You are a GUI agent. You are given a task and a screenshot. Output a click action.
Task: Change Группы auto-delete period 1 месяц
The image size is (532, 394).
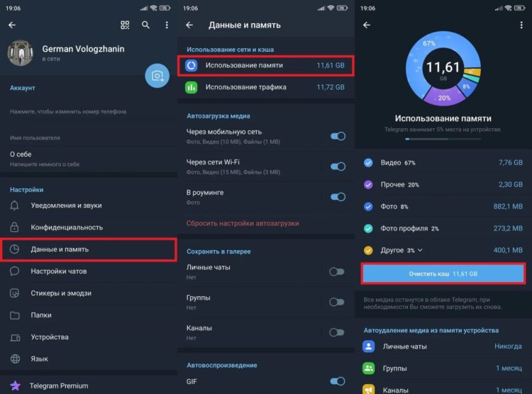(x=509, y=368)
